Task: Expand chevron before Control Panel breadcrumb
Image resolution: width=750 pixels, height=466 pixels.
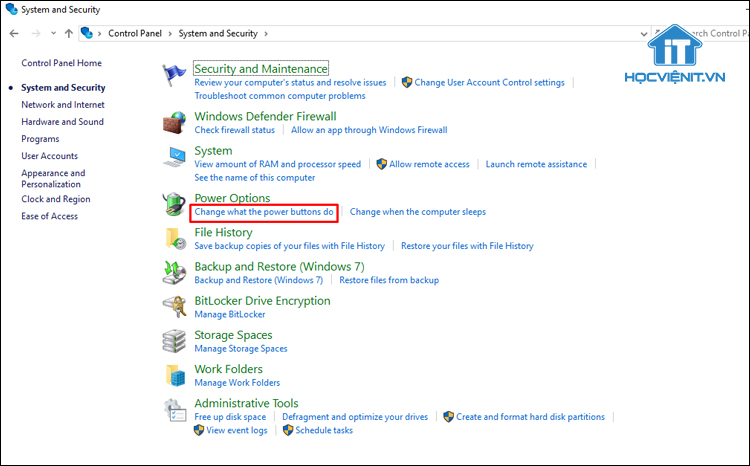Action: (99, 34)
